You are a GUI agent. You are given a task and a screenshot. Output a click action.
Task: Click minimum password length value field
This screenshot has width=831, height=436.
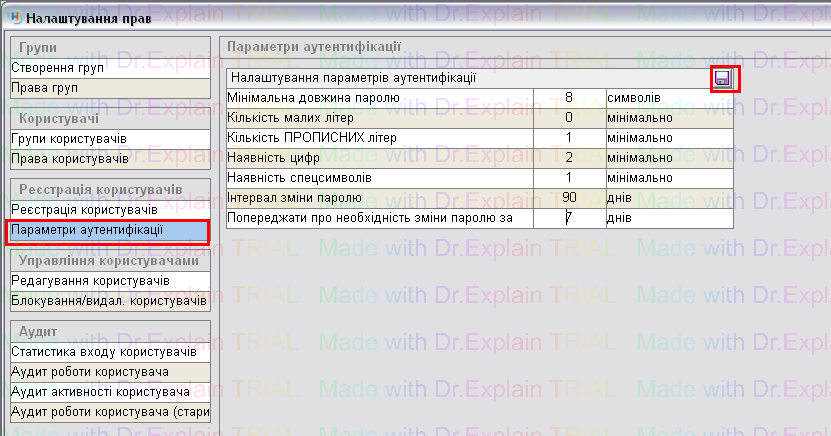click(x=568, y=98)
